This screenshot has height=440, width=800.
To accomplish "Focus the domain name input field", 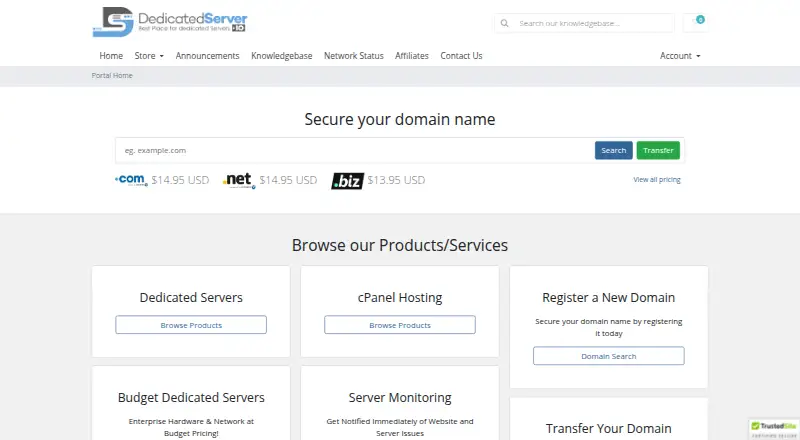I will pyautogui.click(x=355, y=151).
